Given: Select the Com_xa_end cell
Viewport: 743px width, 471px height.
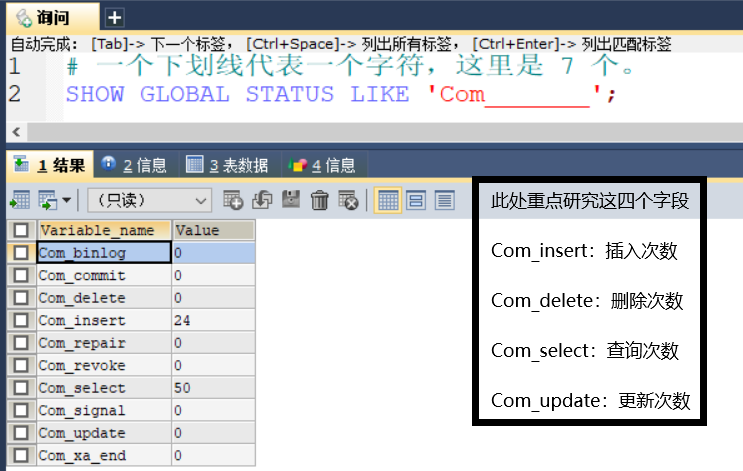Looking at the screenshot, I should [104, 455].
